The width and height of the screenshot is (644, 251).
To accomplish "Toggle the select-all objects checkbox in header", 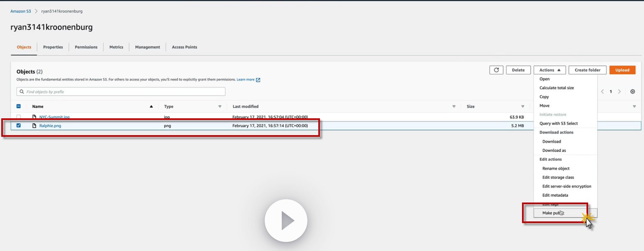I will tap(18, 106).
